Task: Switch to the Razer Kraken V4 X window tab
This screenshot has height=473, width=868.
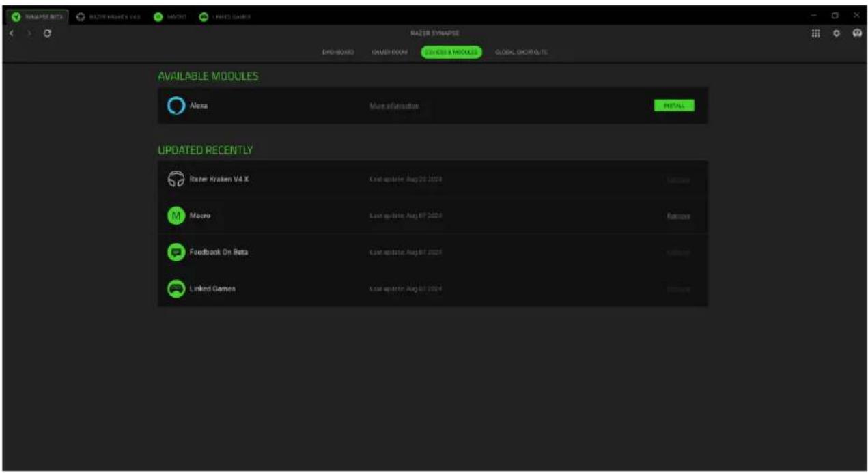Action: [108, 16]
